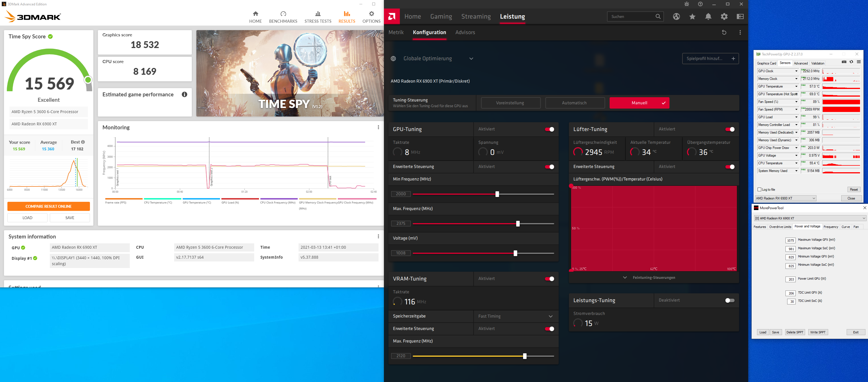Click the info icon next to Best score
This screenshot has height=382, width=868.
tap(83, 142)
